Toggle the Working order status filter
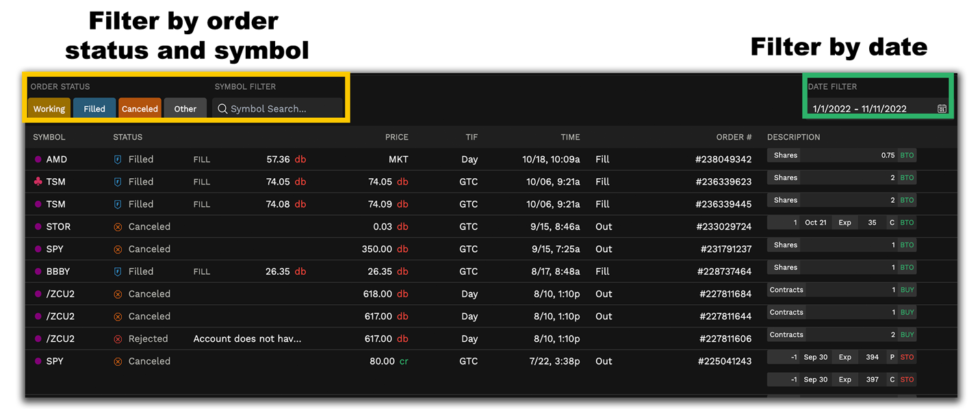The image size is (980, 409). tap(49, 108)
